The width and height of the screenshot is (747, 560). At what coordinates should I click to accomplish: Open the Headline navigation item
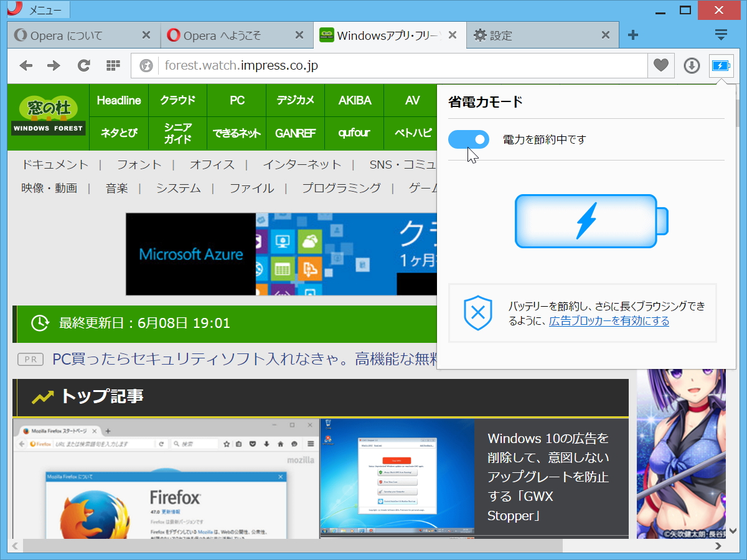pos(119,100)
